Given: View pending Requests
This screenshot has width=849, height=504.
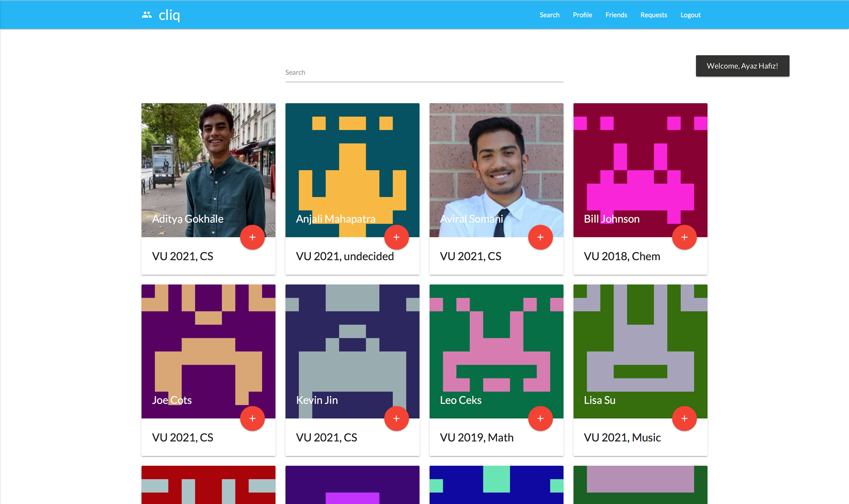Looking at the screenshot, I should [653, 15].
